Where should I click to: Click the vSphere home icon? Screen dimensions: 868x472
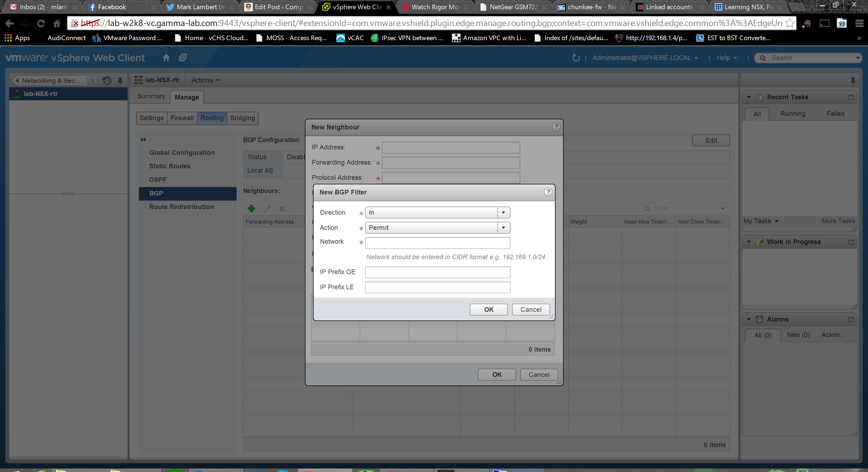(x=166, y=58)
